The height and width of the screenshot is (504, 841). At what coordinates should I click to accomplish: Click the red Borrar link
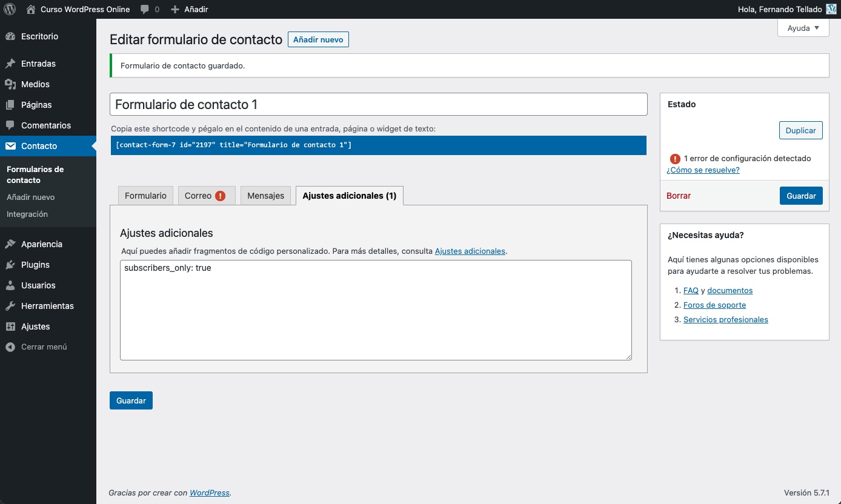click(679, 196)
